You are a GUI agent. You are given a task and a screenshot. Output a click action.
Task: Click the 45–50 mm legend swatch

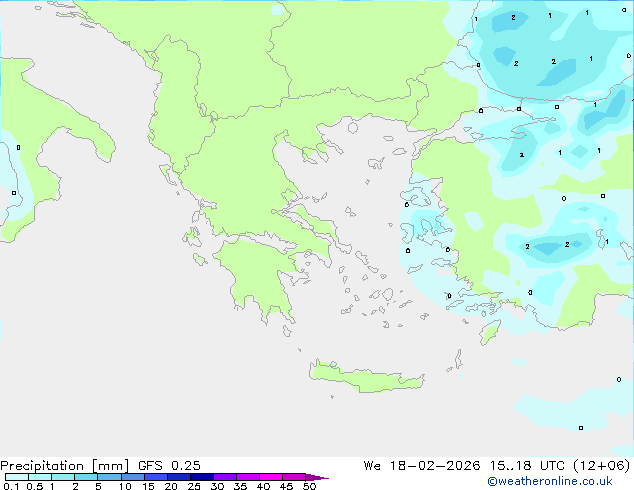tap(294, 477)
